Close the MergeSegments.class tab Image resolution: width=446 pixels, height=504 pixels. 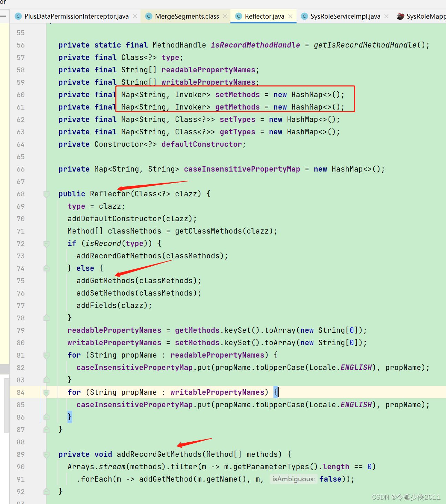tap(225, 16)
